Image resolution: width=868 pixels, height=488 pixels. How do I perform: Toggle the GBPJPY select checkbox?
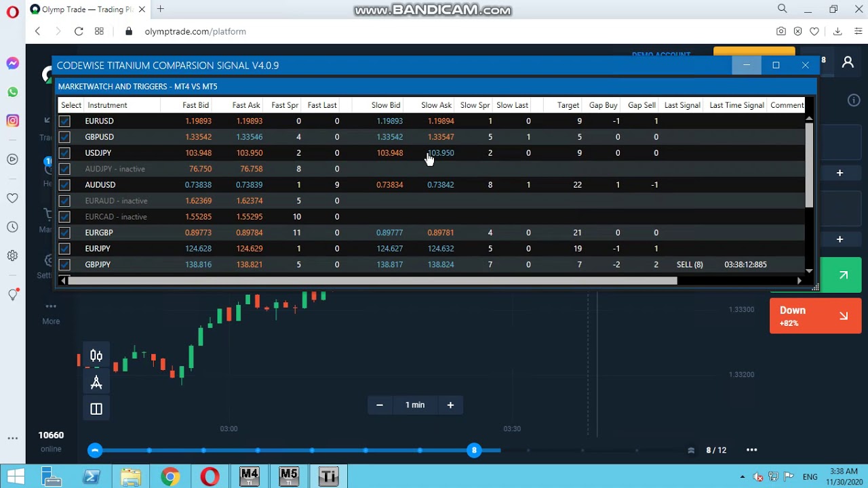tap(64, 264)
